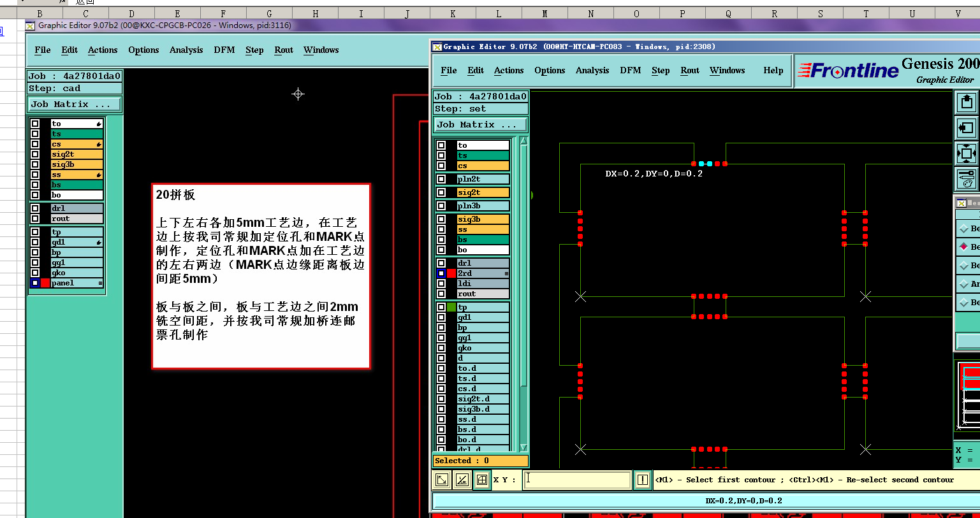Open the DFM menu in the front set window
The image size is (980, 518).
click(x=631, y=70)
